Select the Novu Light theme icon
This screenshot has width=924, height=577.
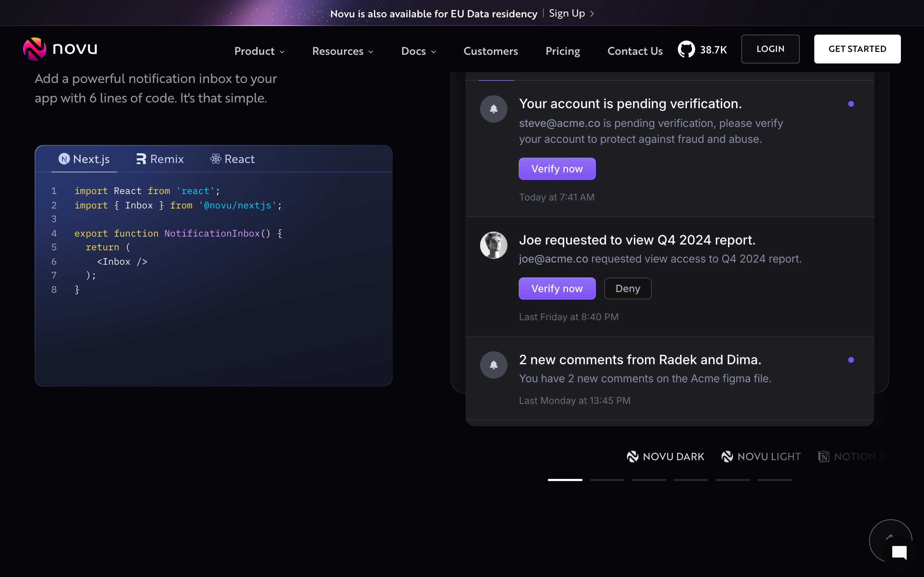pos(727,457)
